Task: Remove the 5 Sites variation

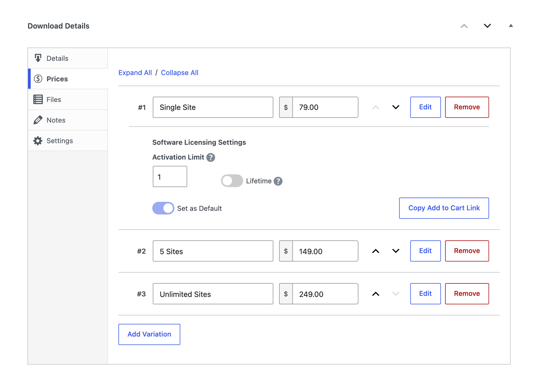Action: (x=467, y=251)
